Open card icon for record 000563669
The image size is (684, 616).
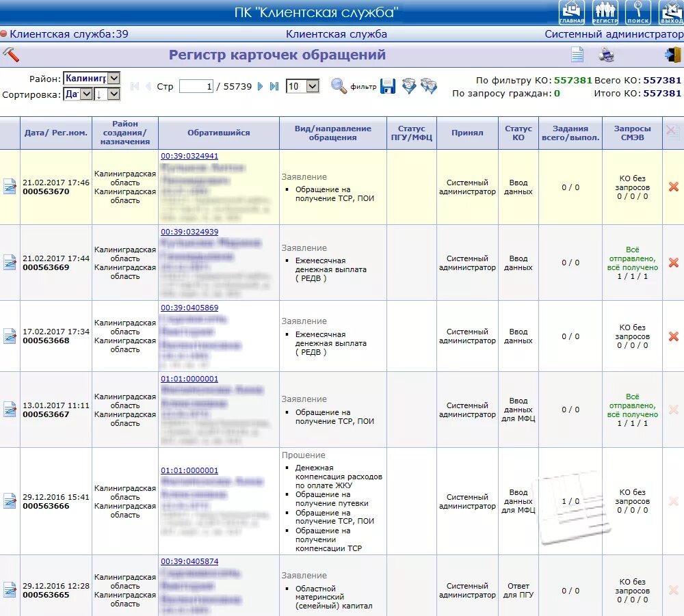coord(10,263)
